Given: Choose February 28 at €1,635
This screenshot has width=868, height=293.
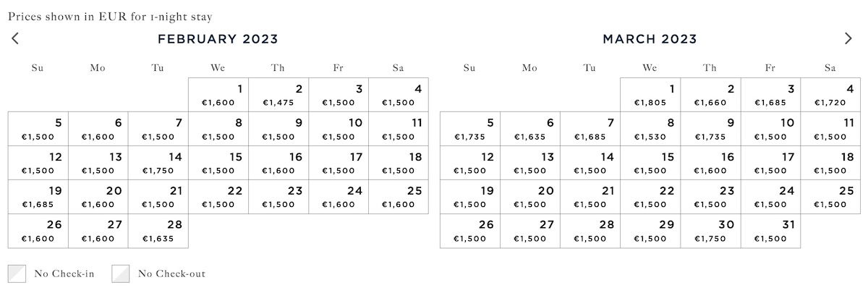Looking at the screenshot, I should point(158,231).
